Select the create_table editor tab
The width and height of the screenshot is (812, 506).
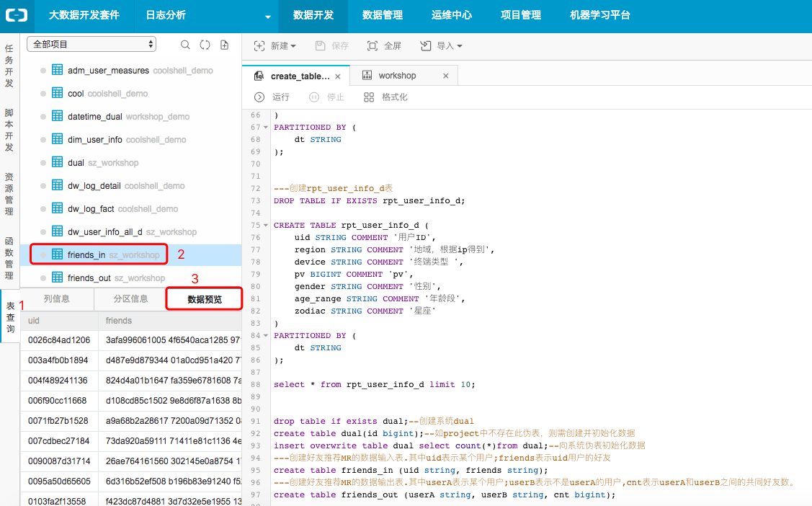coord(296,76)
